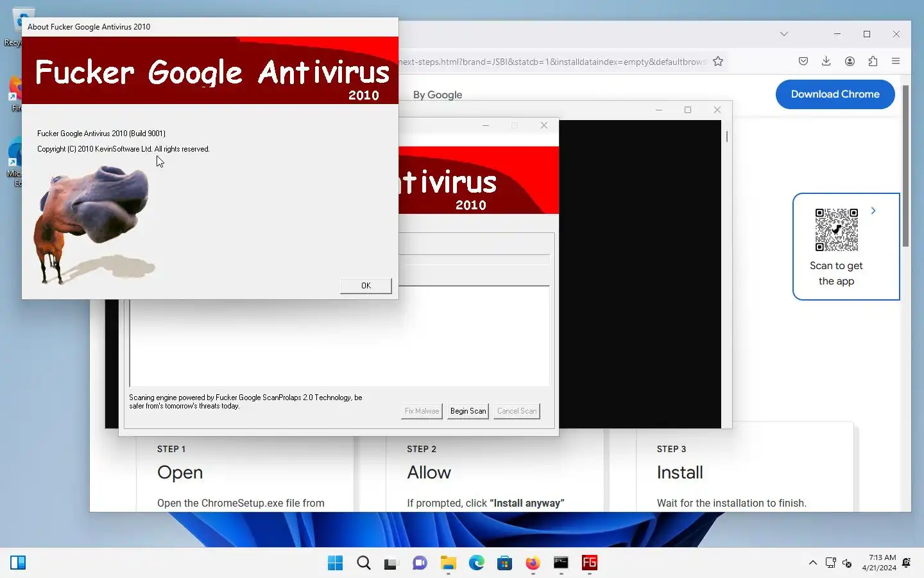924x578 pixels.
Task: Click the 'By Google' text
Action: 438,95
